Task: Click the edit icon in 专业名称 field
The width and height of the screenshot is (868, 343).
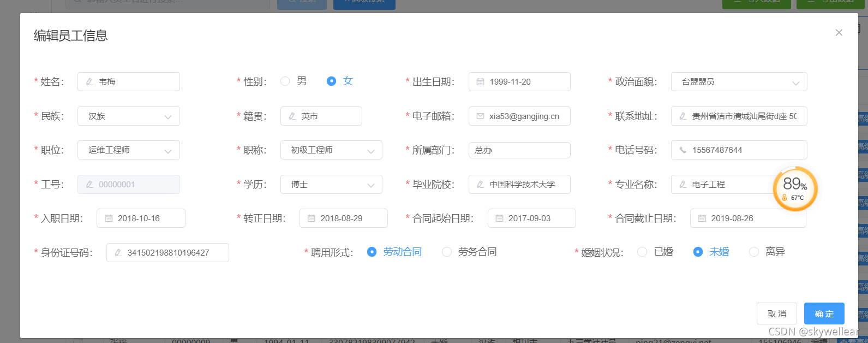Action: pos(683,185)
